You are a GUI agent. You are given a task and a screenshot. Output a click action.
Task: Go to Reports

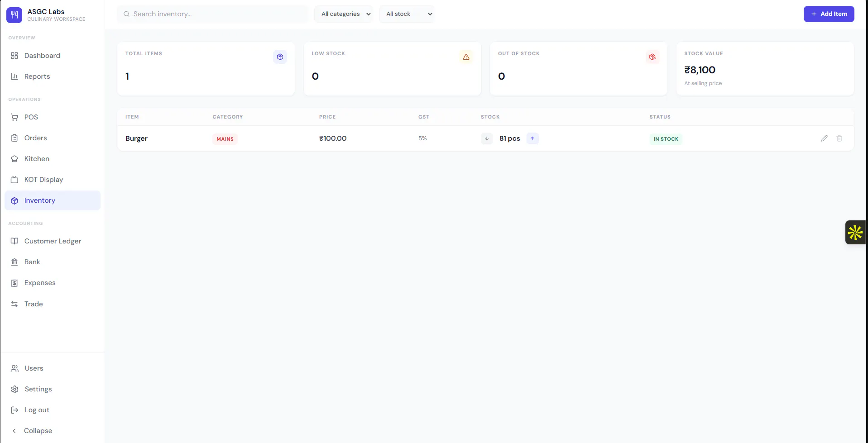53,76
